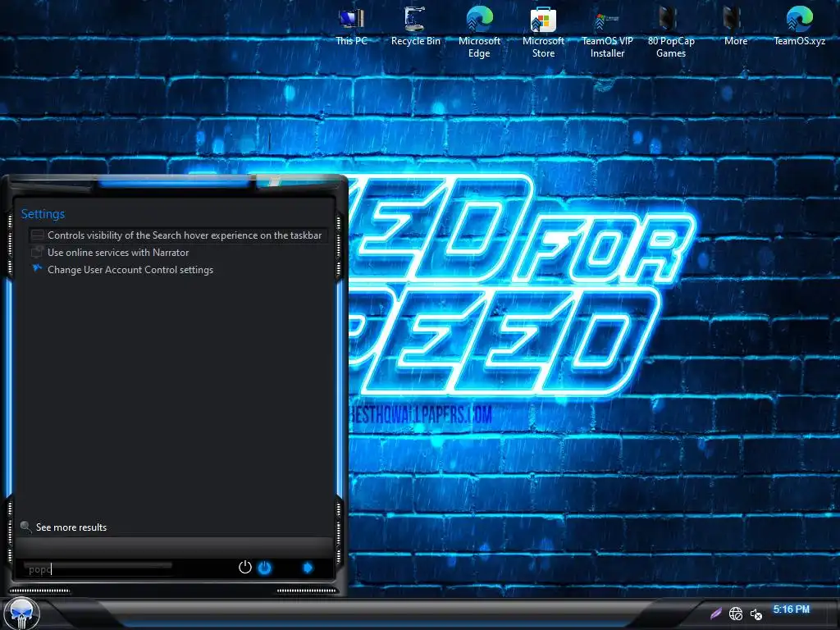Click the Settings results header
840x630 pixels.
pyautogui.click(x=43, y=214)
